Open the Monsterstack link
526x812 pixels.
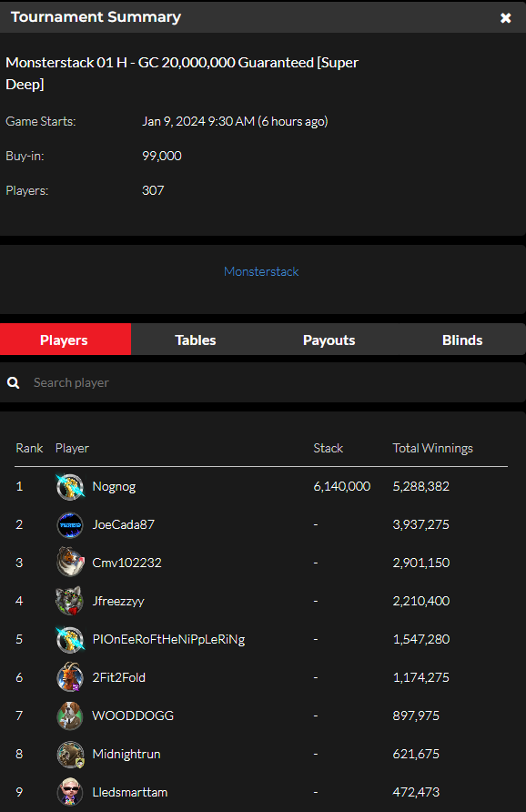261,271
